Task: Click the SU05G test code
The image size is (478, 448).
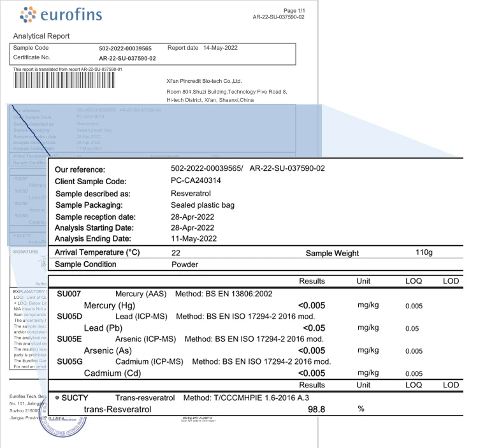Action: click(x=70, y=361)
